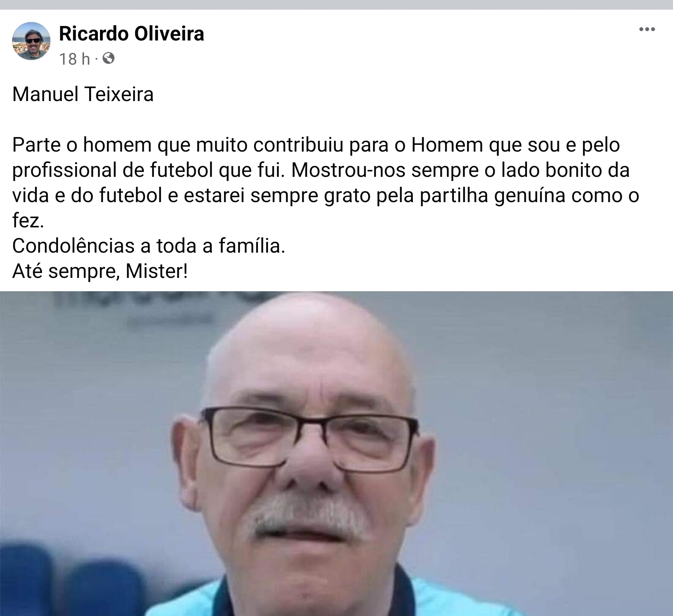Click the grey bar above the post

(336, 4)
